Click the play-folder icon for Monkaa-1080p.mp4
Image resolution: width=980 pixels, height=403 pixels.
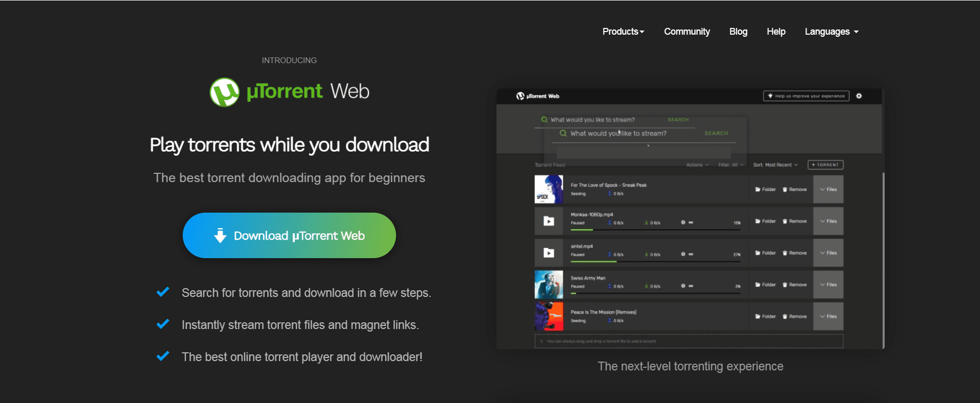point(549,221)
